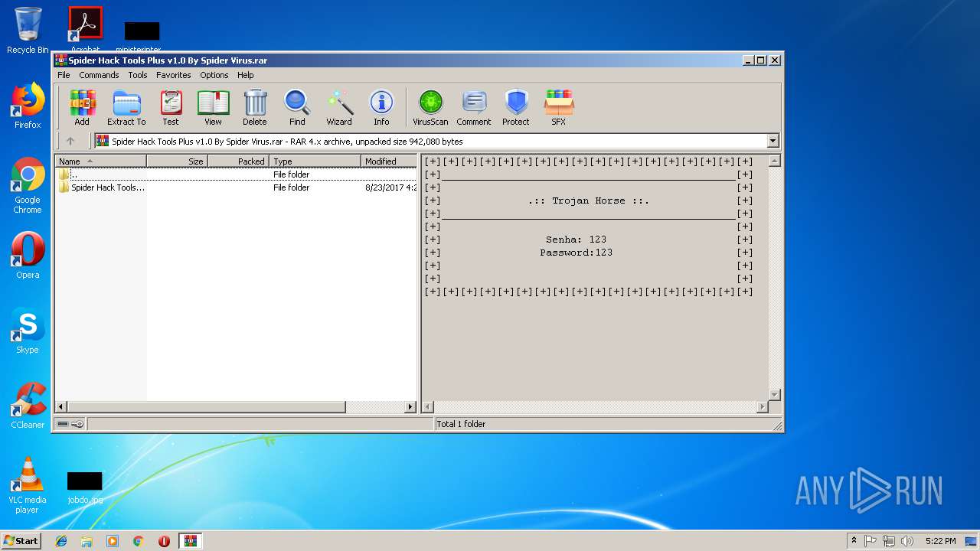
Task: Open the jobdo.jpg desktop file
Action: click(x=85, y=487)
